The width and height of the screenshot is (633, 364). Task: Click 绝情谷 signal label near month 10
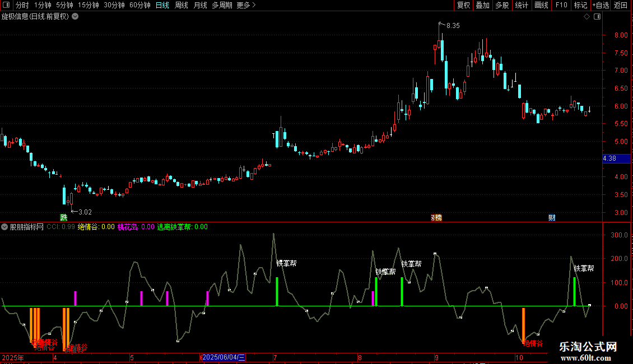(533, 343)
